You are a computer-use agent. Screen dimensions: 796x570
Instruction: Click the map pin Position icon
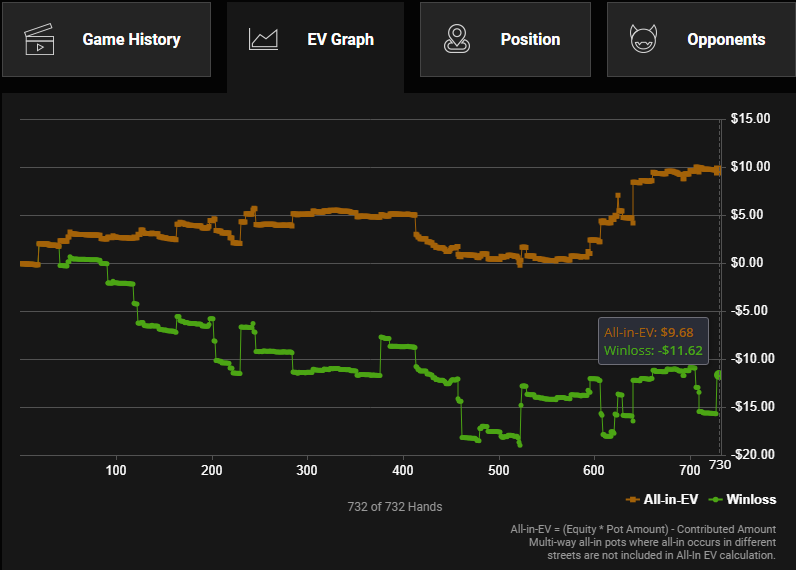click(x=457, y=39)
